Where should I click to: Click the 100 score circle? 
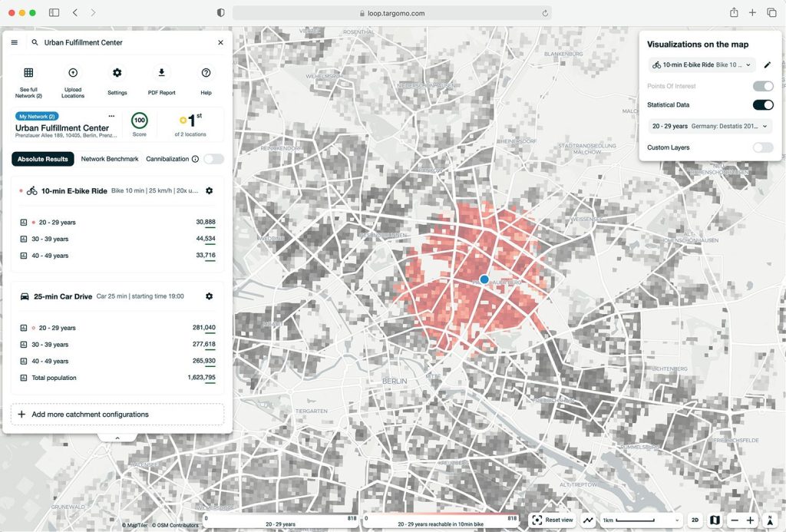(x=140, y=121)
